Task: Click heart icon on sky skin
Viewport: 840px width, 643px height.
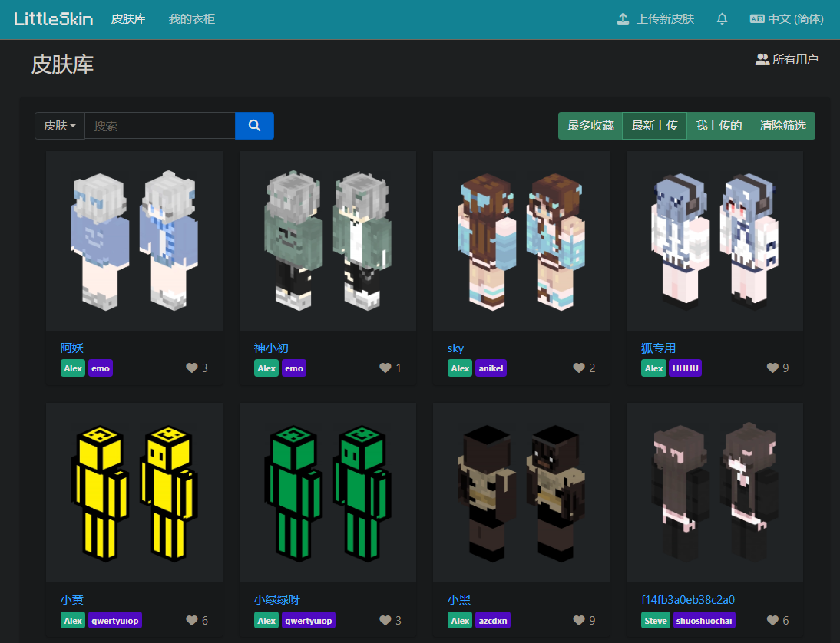Action: click(x=579, y=368)
